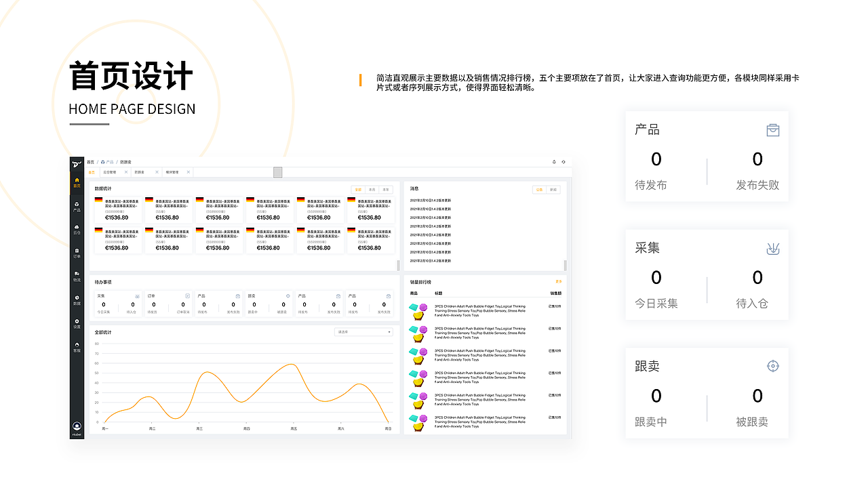Click the 数据统计 panel scrollbar
The width and height of the screenshot is (868, 488).
point(399,265)
